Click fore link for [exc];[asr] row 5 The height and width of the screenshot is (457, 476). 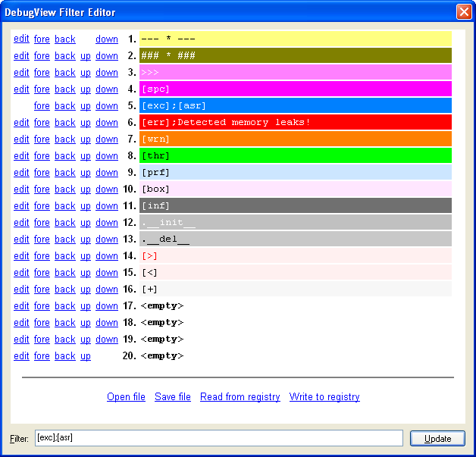(x=42, y=105)
